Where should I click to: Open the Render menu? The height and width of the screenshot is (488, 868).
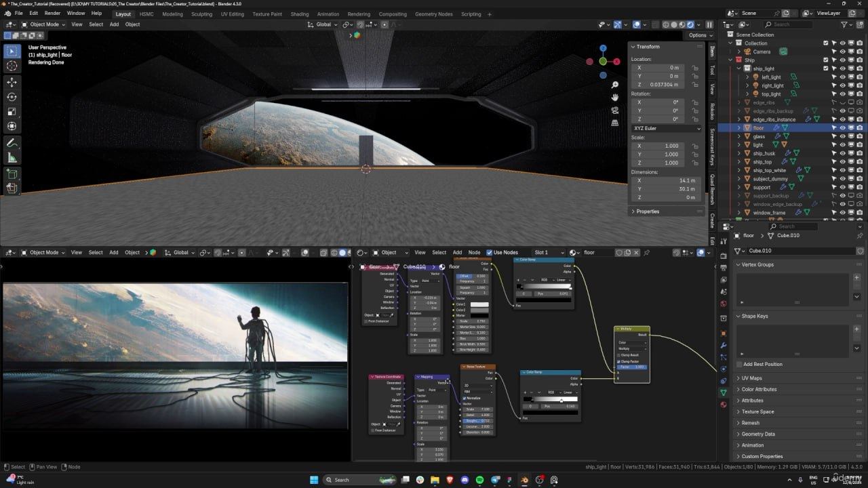[52, 14]
